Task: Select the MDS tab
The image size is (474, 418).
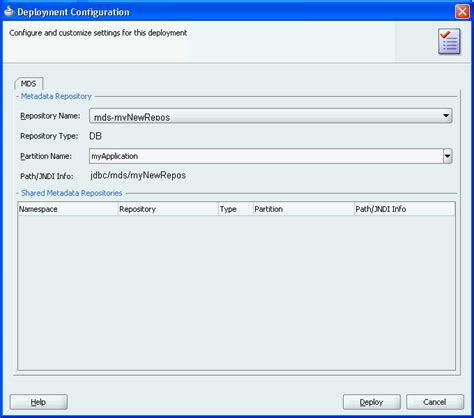Action: click(x=28, y=83)
